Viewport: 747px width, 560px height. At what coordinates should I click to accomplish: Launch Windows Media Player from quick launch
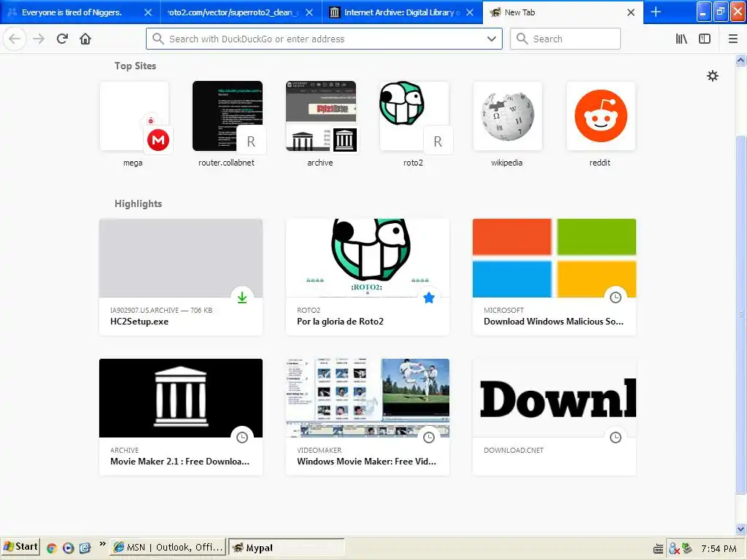(68, 548)
